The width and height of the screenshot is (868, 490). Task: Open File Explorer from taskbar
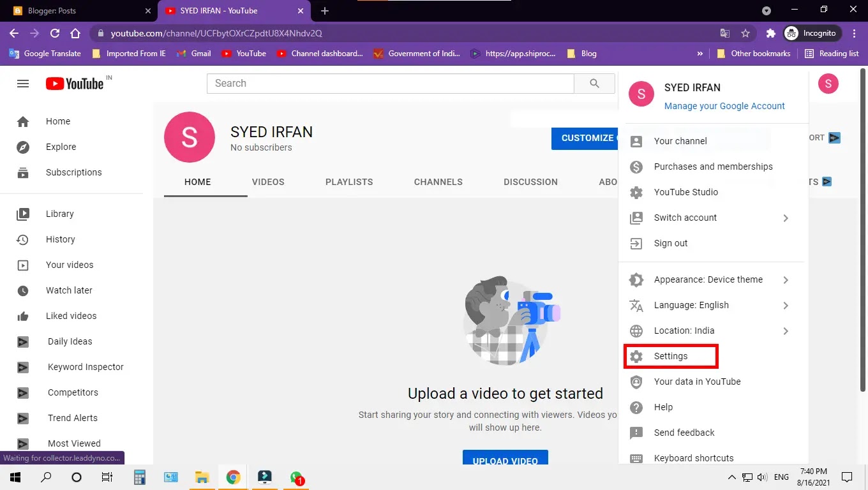[202, 477]
